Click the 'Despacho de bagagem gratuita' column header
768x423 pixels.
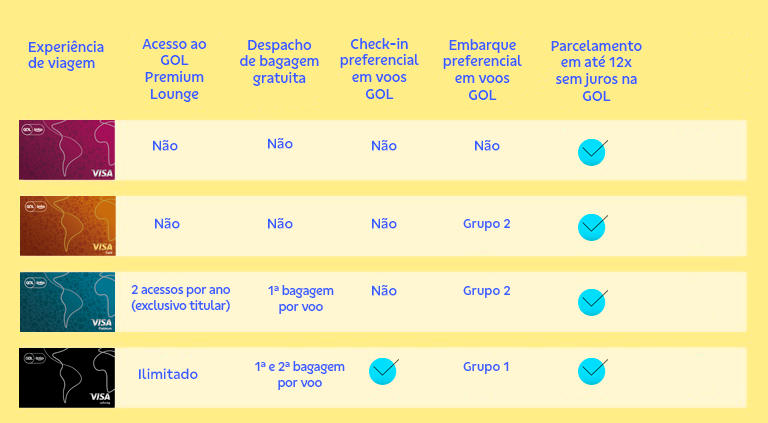coord(279,61)
